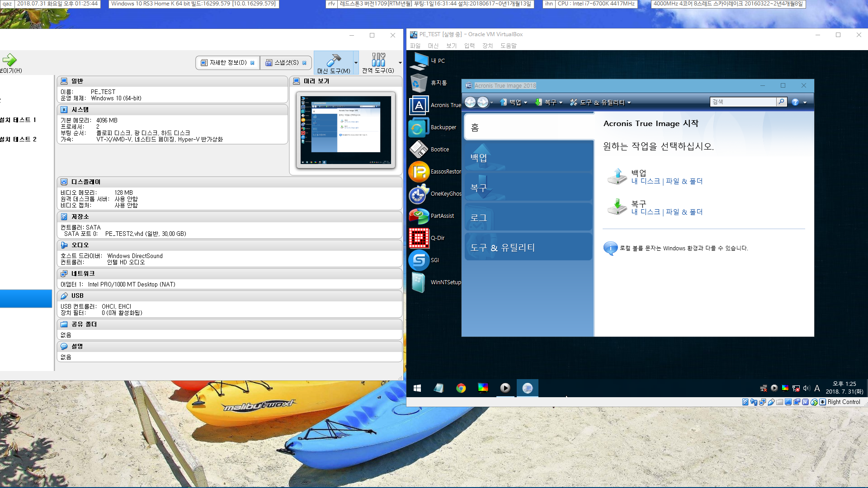Open the 보기 menu in VM window

[451, 46]
